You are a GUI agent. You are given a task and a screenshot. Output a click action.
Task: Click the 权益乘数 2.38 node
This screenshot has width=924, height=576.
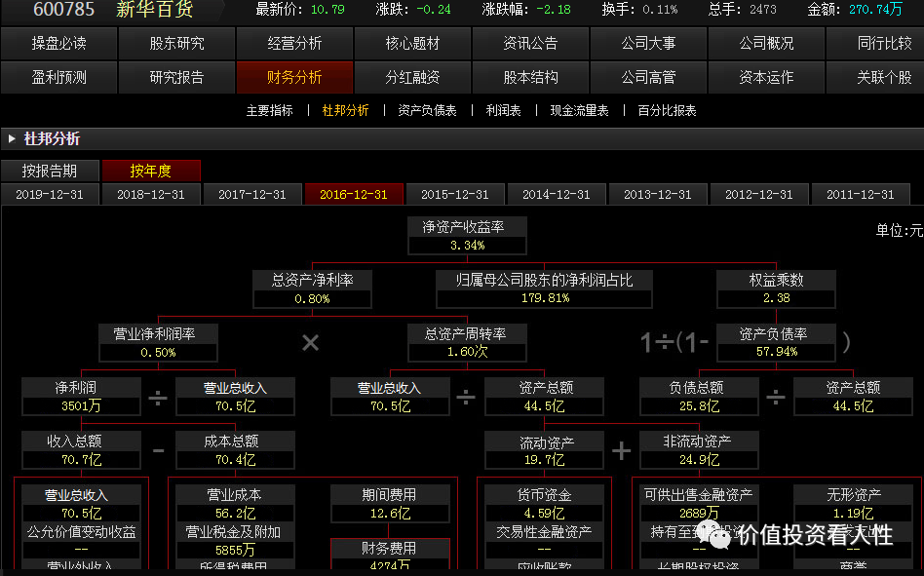click(776, 289)
